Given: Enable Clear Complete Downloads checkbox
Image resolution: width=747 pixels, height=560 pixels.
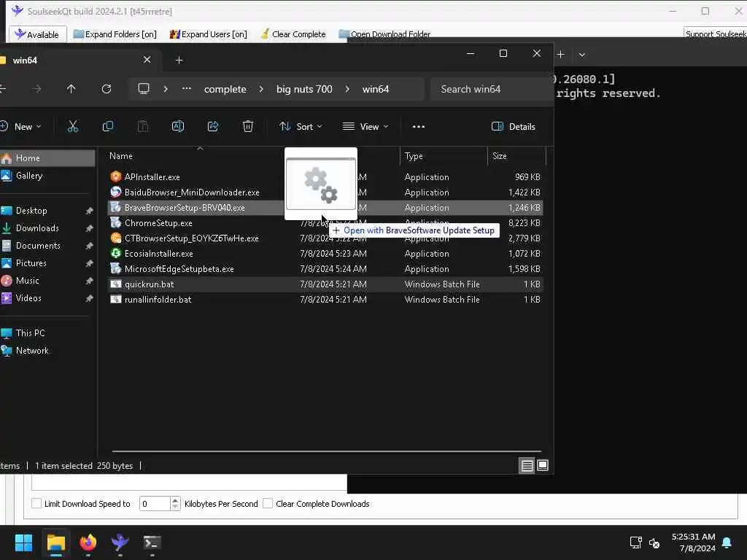Looking at the screenshot, I should tap(268, 503).
